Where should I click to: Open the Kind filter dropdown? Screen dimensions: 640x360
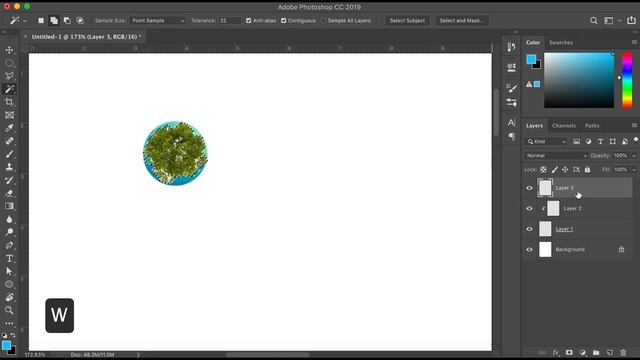[546, 142]
